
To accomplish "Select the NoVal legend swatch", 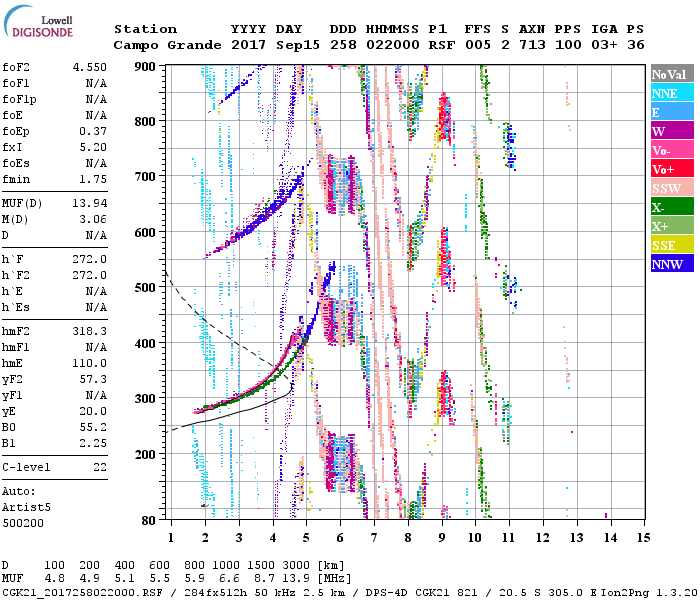I will coord(671,74).
